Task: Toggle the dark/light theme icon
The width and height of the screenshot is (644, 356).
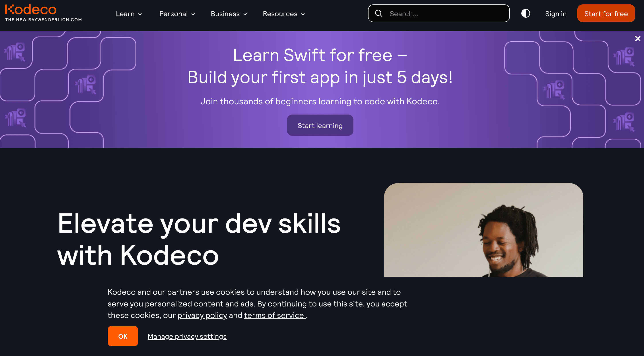Action: pyautogui.click(x=526, y=13)
